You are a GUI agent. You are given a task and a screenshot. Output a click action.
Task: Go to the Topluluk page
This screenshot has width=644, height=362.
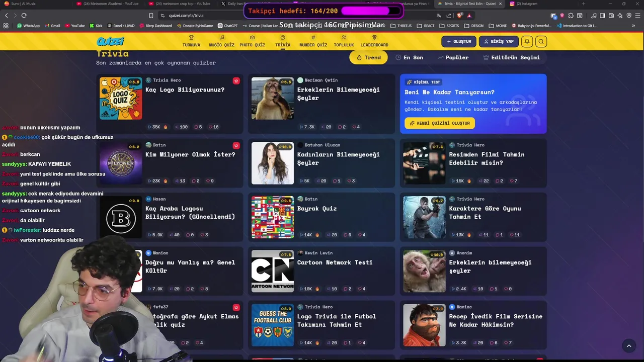point(344,41)
